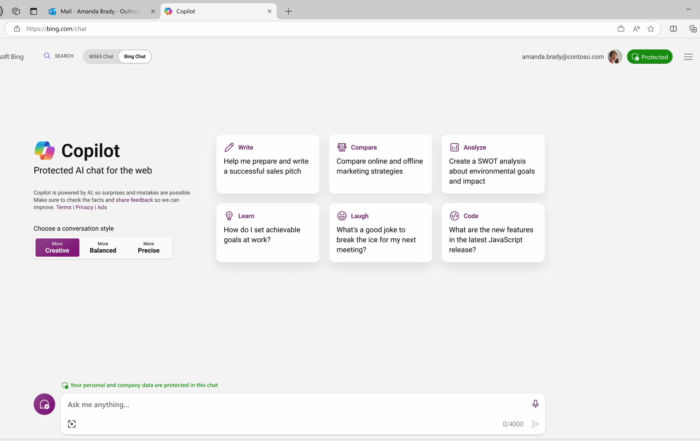700x441 pixels.
Task: Click the 0/4000 character counter
Action: pos(512,424)
